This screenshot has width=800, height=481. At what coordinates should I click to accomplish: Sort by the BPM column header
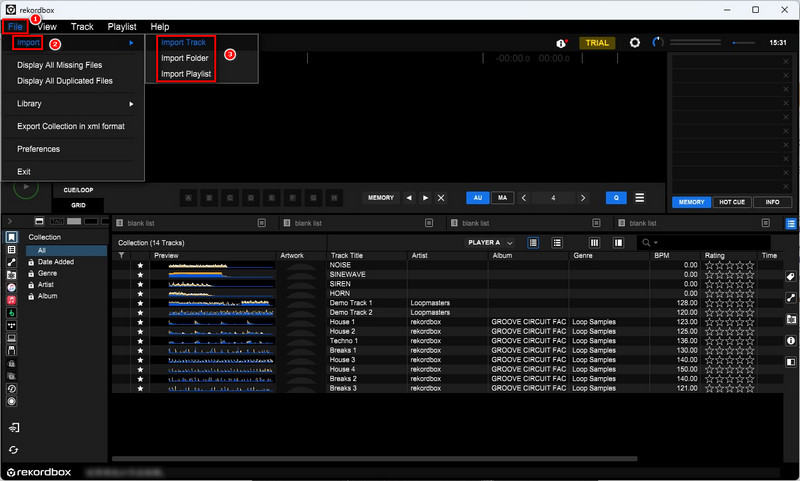(662, 256)
